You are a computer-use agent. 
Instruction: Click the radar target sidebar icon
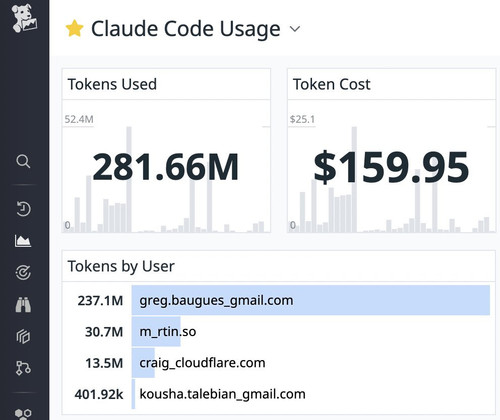tap(23, 272)
